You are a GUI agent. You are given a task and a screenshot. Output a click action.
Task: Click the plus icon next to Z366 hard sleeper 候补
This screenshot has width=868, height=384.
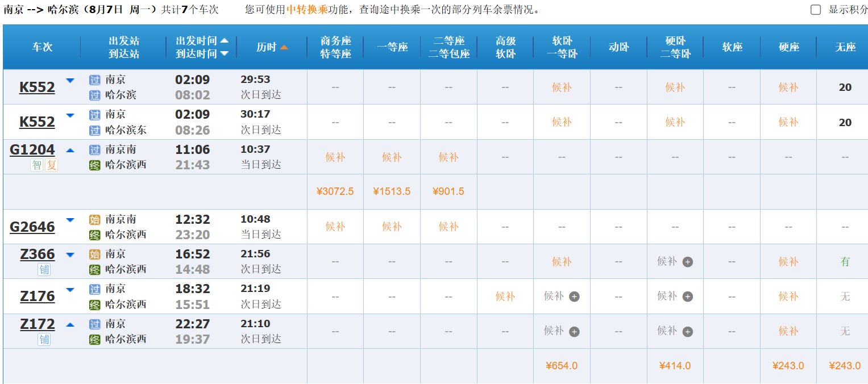click(689, 261)
